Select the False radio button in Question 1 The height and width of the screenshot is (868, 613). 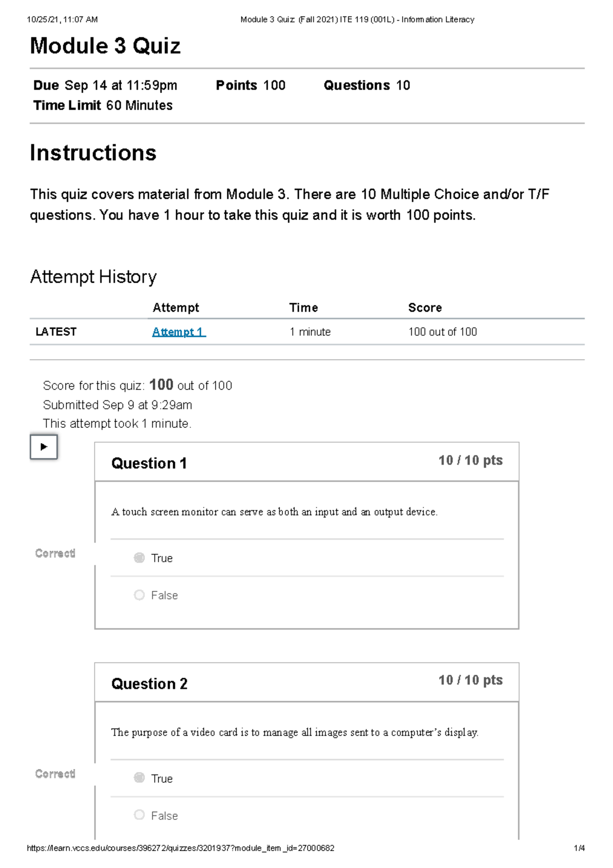[x=138, y=595]
